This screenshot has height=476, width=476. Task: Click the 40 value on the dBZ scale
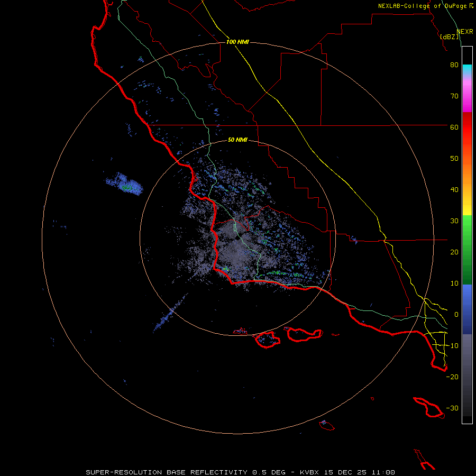[454, 190]
